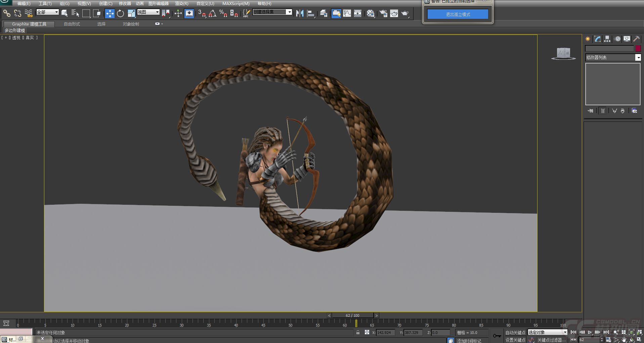Toggle the 3D Snaps icon
Viewport: 644px width, 343px height.
point(202,13)
